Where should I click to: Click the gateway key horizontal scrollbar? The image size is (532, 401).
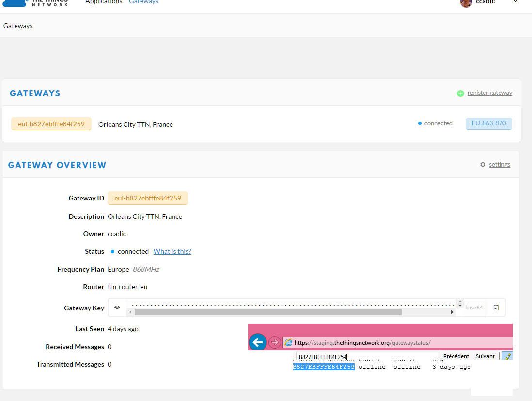tap(268, 312)
